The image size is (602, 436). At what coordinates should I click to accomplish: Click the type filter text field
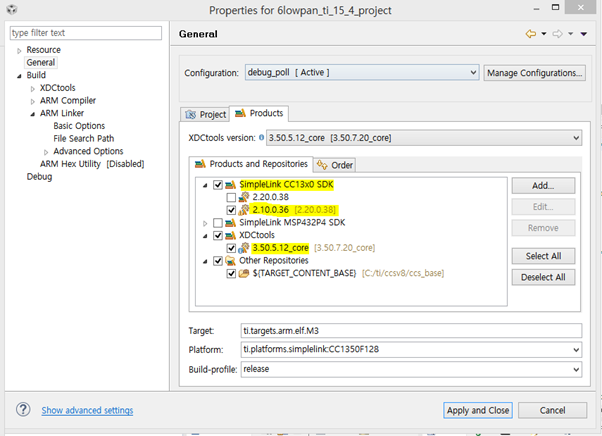[x=84, y=34]
